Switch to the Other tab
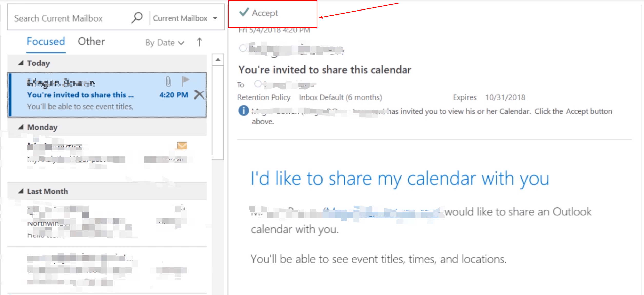The height and width of the screenshot is (295, 644). pyautogui.click(x=91, y=41)
